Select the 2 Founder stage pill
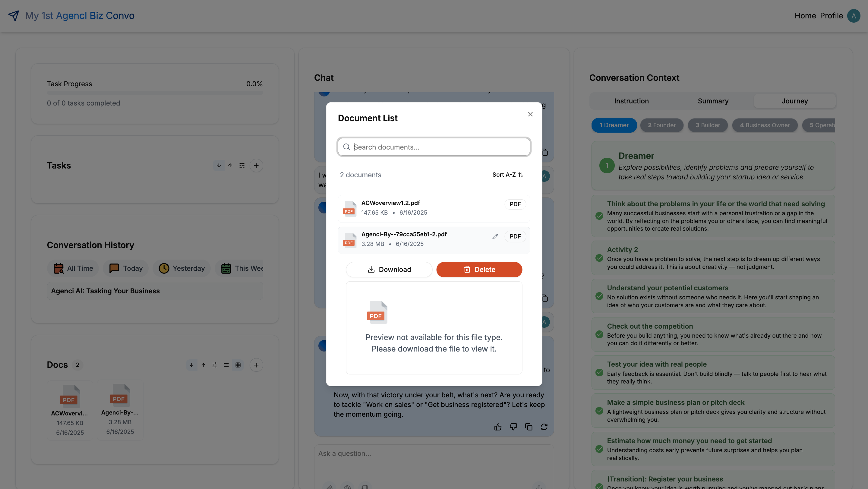Image resolution: width=868 pixels, height=489 pixels. click(x=661, y=125)
